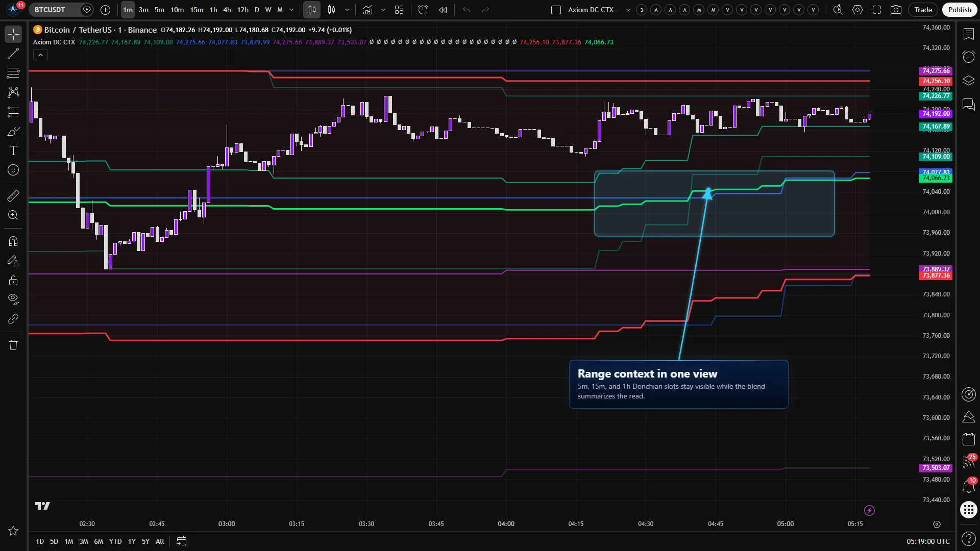This screenshot has width=980, height=551.
Task: Open time axis settings gear icon
Action: click(937, 524)
